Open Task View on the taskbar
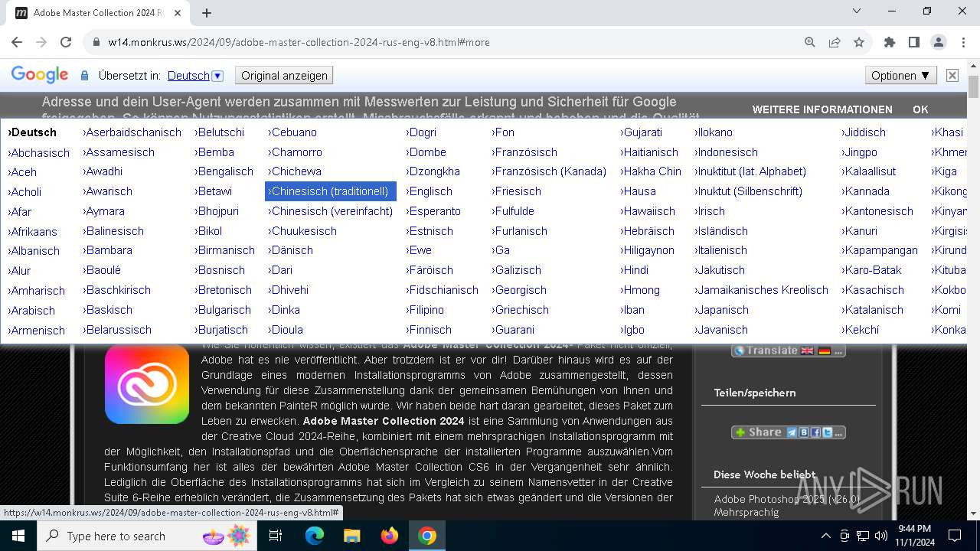Viewport: 980px width, 551px height. click(276, 536)
